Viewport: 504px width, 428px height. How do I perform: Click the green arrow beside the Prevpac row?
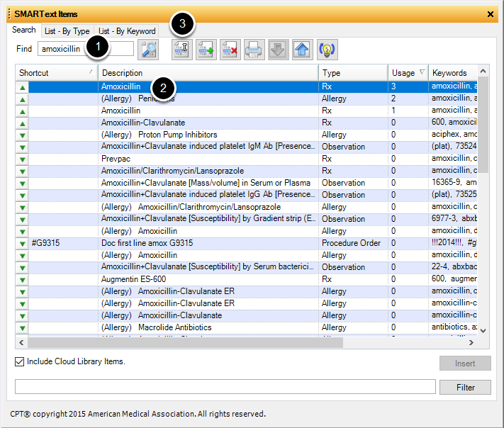point(23,159)
